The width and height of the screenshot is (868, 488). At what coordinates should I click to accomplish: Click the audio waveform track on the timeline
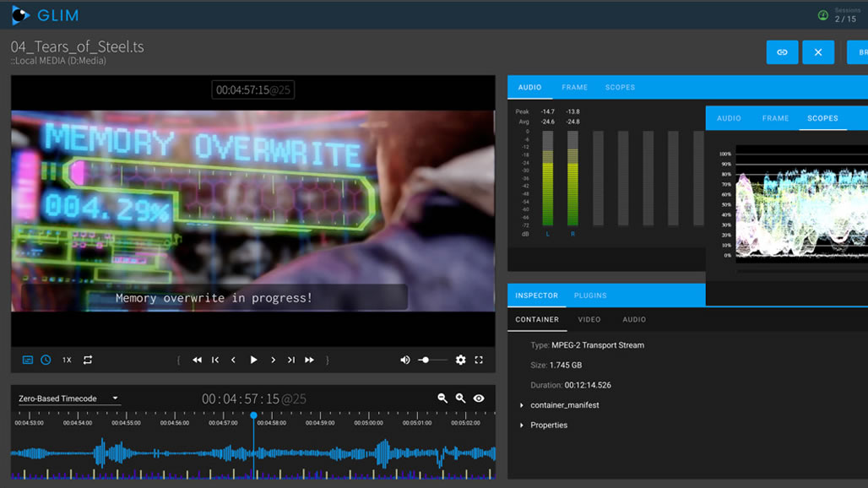pyautogui.click(x=253, y=453)
